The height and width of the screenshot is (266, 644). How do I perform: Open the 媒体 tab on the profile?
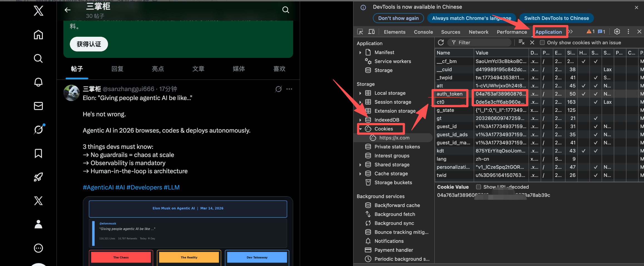(239, 69)
